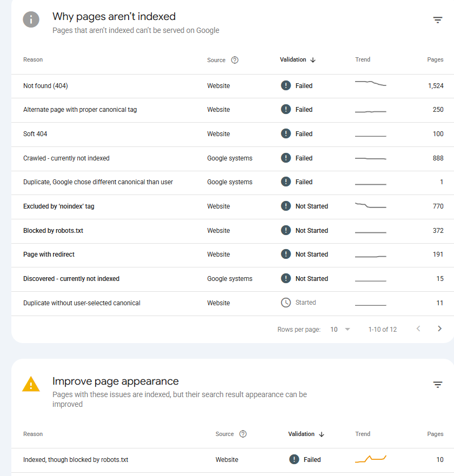The image size is (454, 476).
Task: Click the trend sparkline for Indexed though blocked
Action: click(x=370, y=459)
